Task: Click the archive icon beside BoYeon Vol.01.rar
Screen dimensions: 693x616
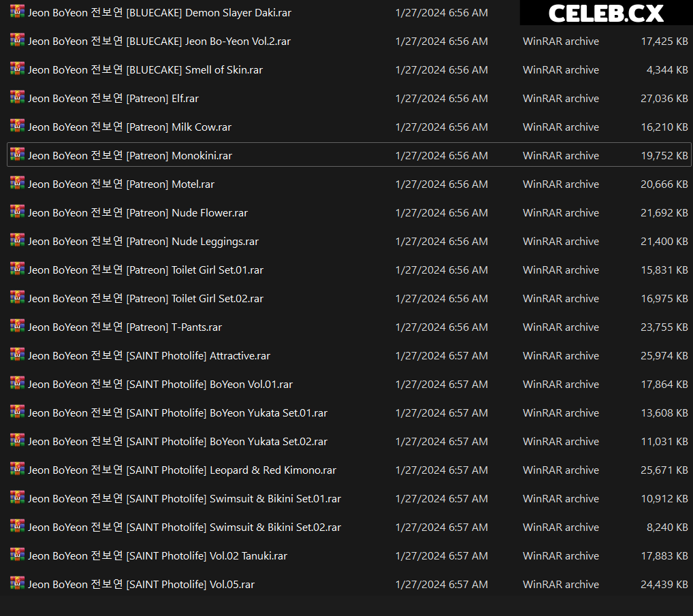Action: (x=17, y=383)
